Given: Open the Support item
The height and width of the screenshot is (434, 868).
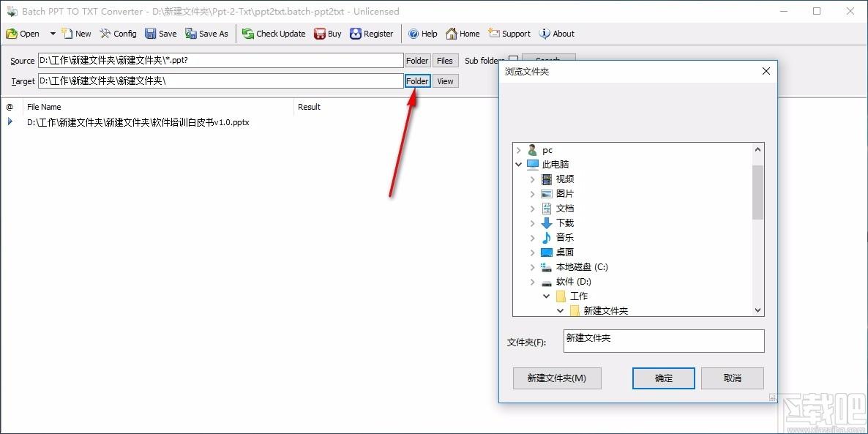Looking at the screenshot, I should click(509, 34).
